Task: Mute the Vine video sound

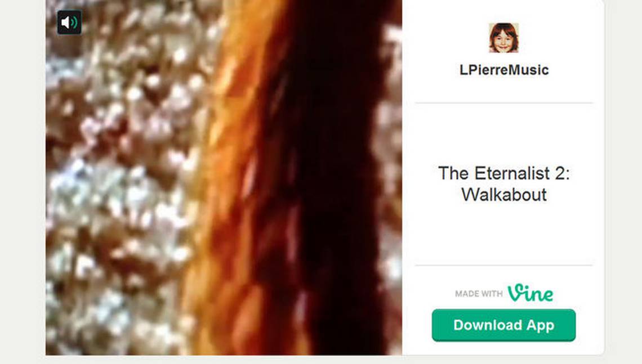Action: pos(69,23)
